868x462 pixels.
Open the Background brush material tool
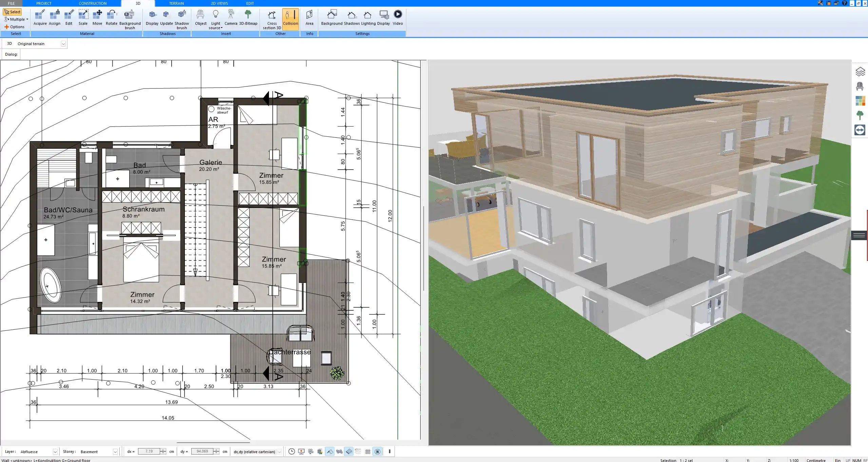coord(130,19)
